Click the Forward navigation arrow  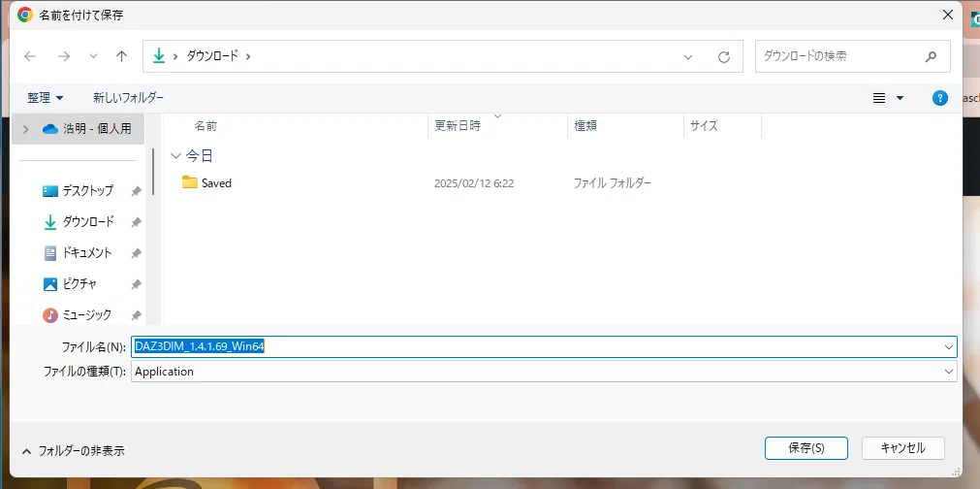(64, 56)
